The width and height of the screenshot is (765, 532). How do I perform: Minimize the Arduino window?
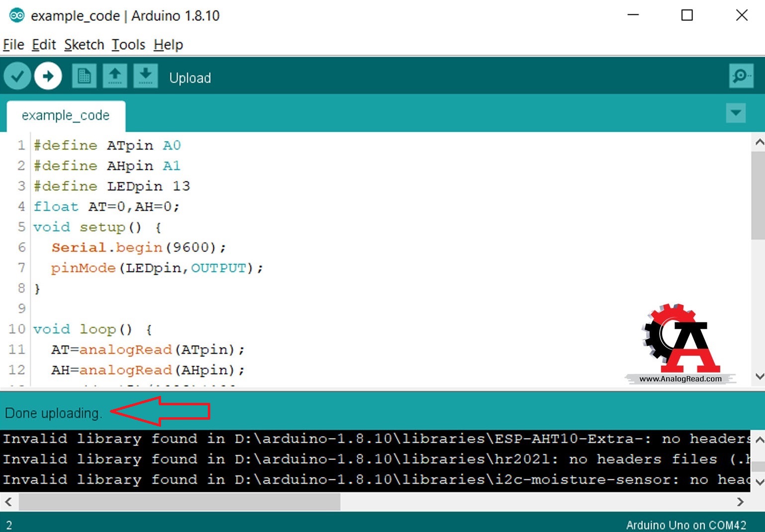click(x=633, y=15)
